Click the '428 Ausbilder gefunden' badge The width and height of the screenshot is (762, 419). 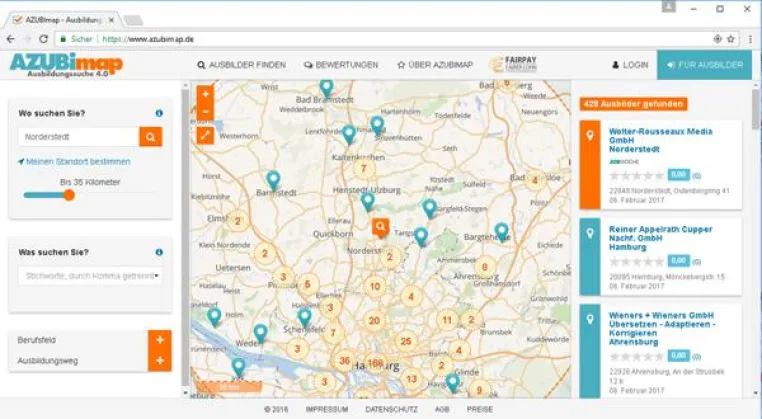[633, 104]
